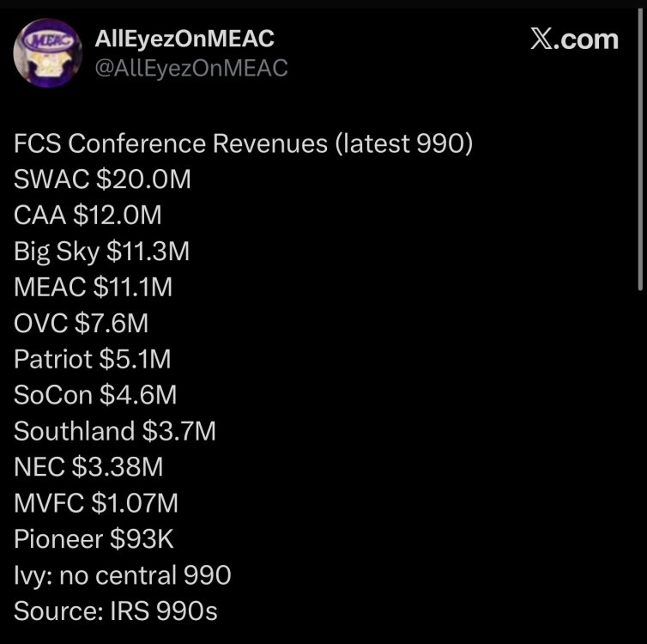Select the NEC $3.38M line
Viewport: 647px width, 644px height.
click(88, 467)
